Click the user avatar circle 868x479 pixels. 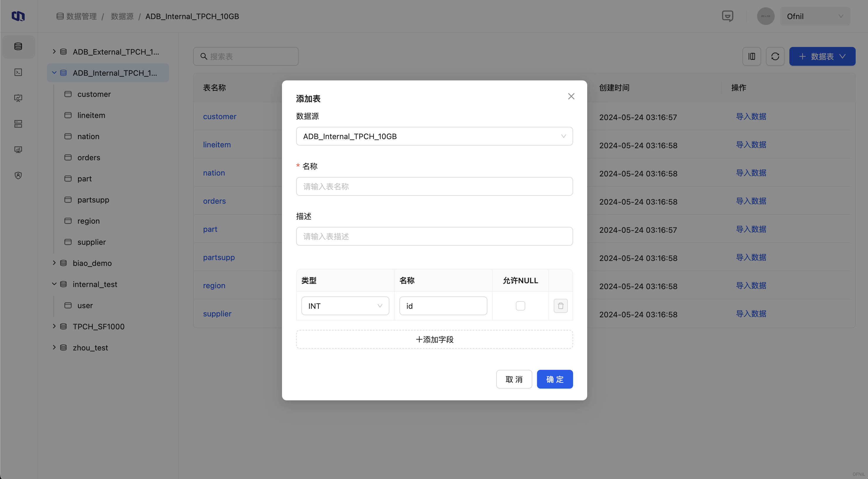click(766, 16)
